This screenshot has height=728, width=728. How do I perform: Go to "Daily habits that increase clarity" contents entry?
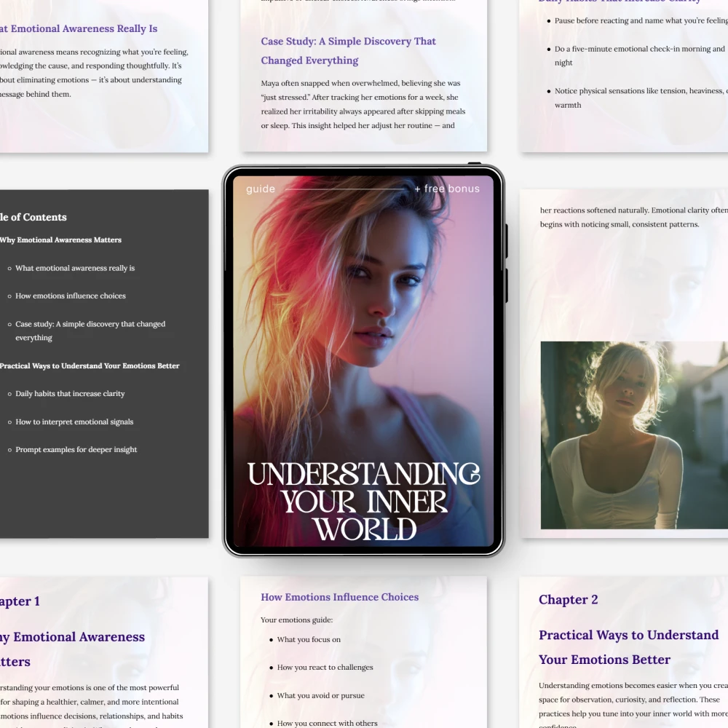(70, 394)
